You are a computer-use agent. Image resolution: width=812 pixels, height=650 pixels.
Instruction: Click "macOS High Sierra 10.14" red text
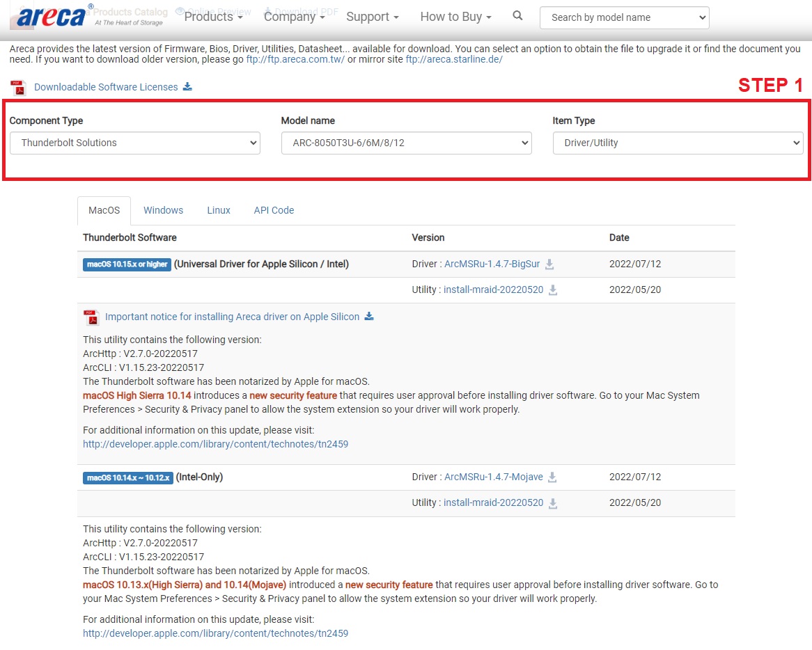(x=136, y=395)
